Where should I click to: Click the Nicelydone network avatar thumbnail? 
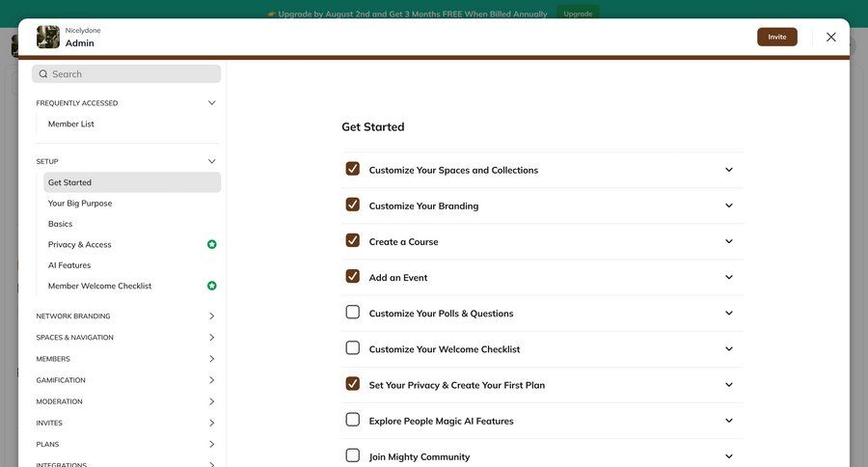pyautogui.click(x=48, y=37)
